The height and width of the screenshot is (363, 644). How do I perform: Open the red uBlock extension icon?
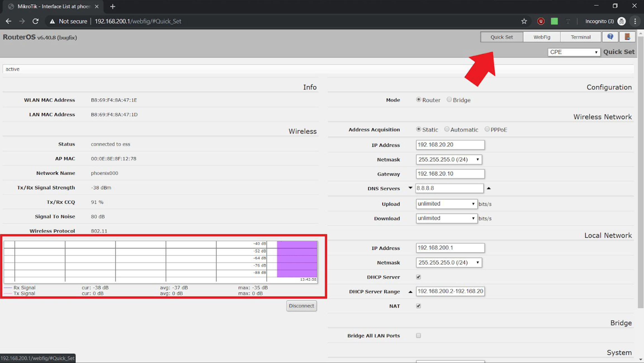coord(541,21)
